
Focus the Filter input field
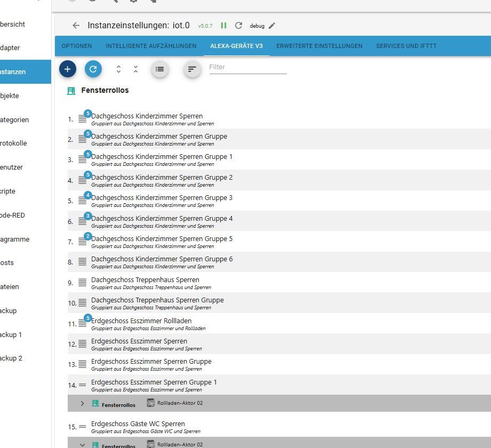click(248, 67)
